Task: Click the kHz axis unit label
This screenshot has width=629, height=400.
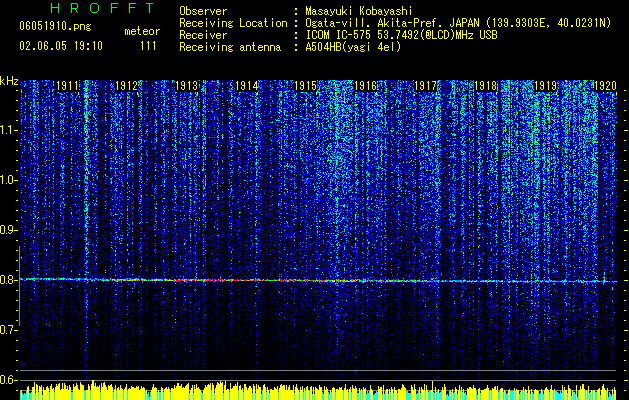Action: click(9, 81)
